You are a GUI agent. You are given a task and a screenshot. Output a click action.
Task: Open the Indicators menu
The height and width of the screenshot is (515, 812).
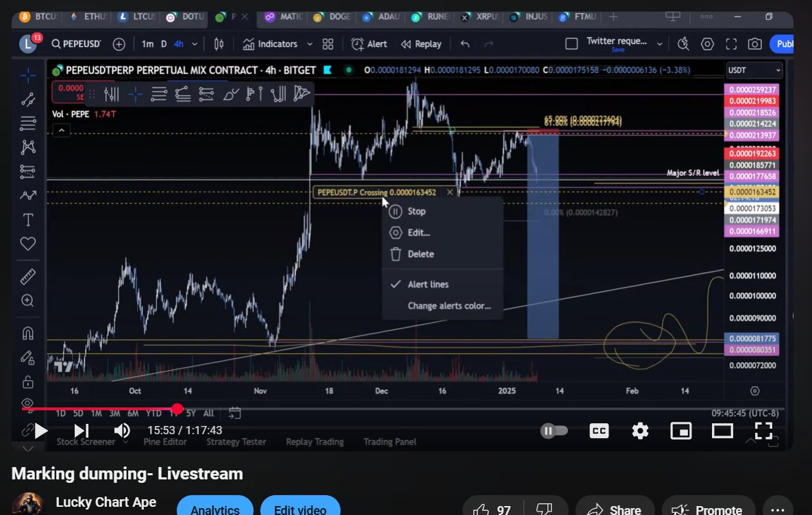(270, 44)
